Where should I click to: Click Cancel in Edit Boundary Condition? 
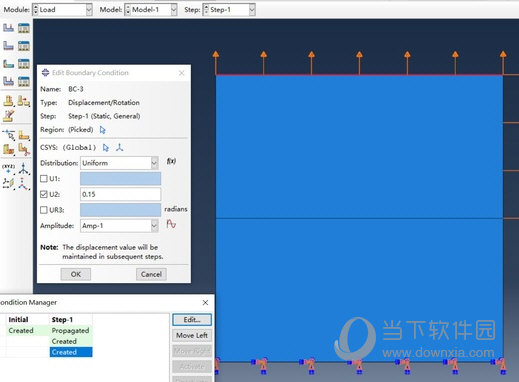151,274
